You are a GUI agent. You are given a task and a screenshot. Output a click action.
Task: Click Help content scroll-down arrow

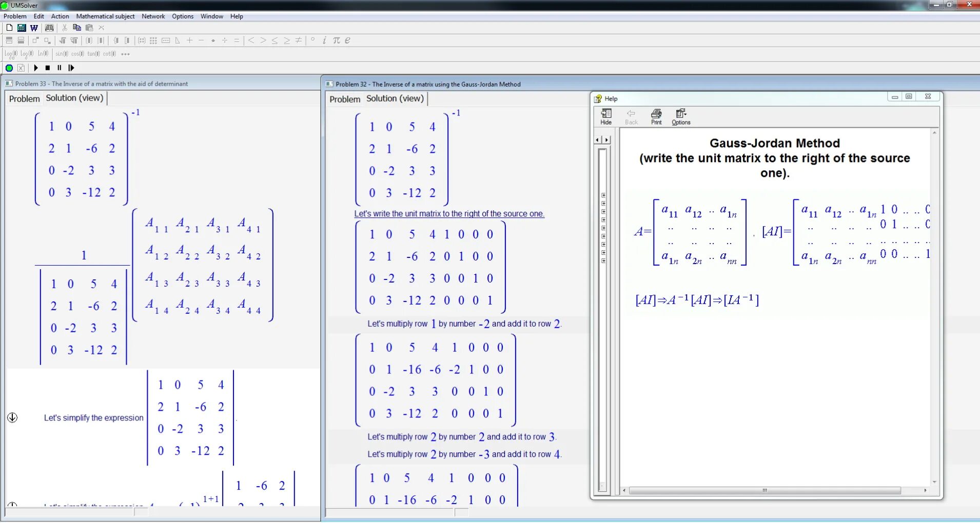pyautogui.click(x=934, y=482)
